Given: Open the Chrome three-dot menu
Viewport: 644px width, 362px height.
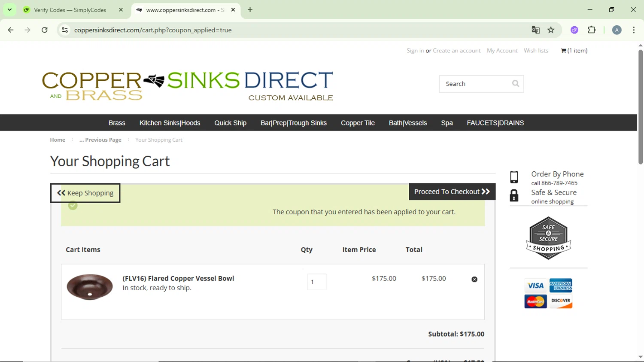Looking at the screenshot, I should point(634,30).
